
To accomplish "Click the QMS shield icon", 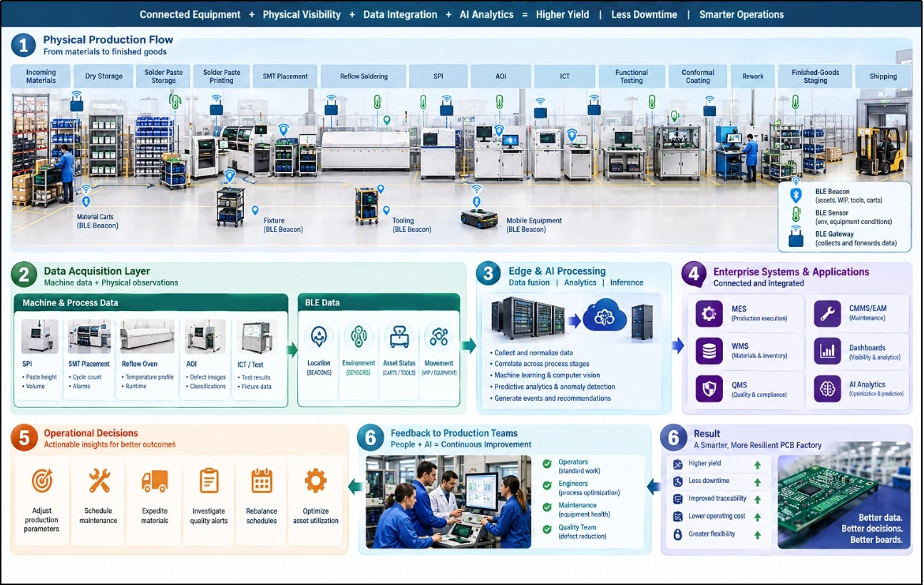I will tap(709, 389).
